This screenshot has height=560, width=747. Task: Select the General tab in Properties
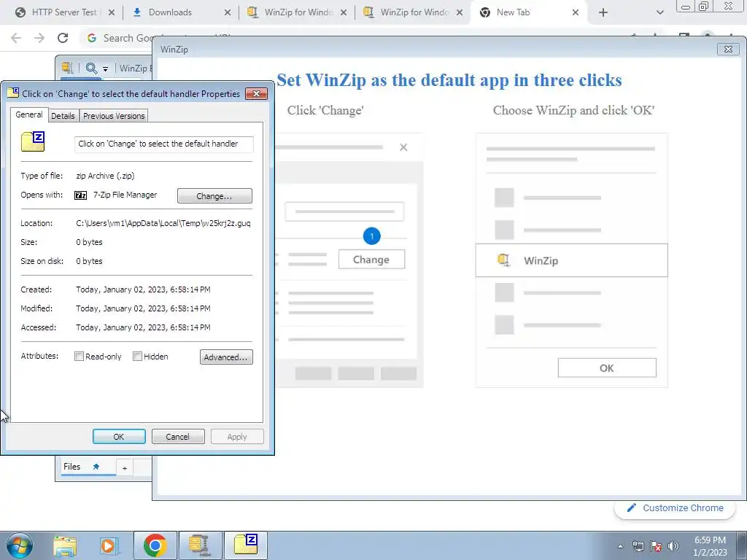[x=28, y=114]
